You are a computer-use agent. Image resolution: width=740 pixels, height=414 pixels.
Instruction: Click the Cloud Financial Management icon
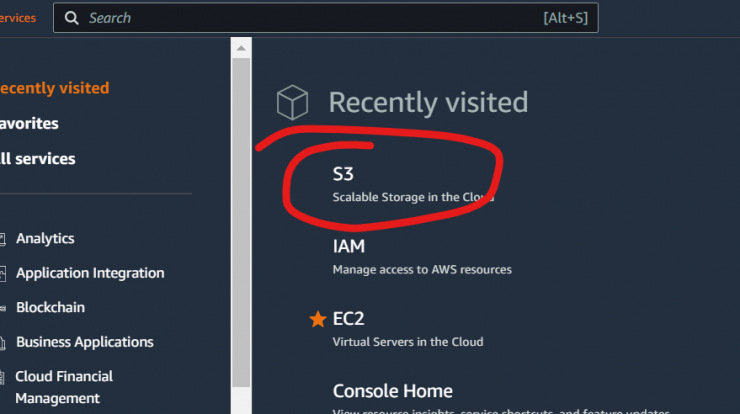[x=2, y=377]
